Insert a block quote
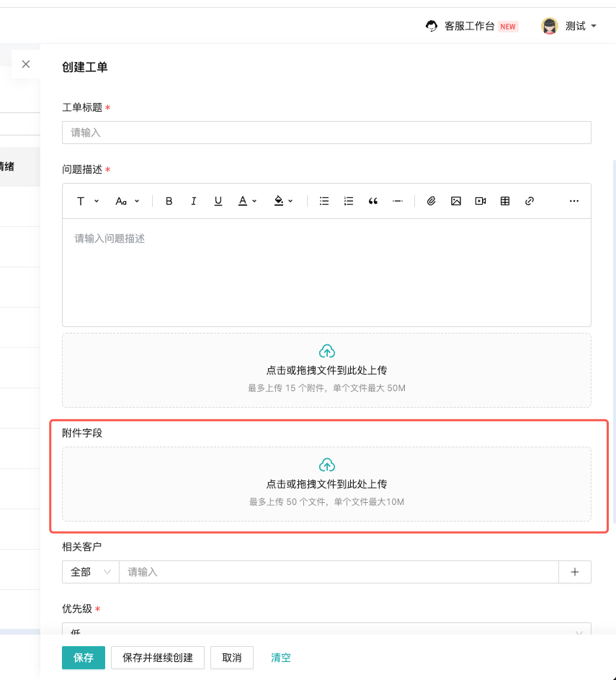This screenshot has height=680, width=616. [x=373, y=201]
